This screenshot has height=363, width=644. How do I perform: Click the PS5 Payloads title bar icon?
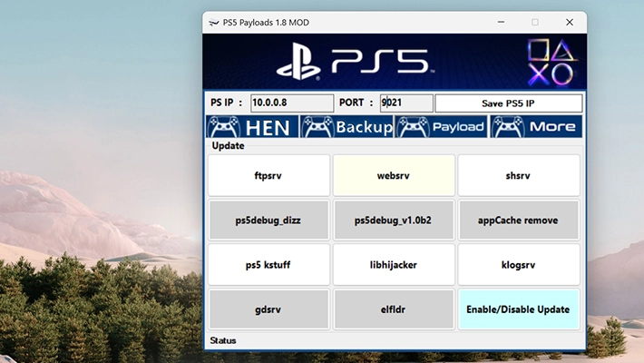point(213,23)
